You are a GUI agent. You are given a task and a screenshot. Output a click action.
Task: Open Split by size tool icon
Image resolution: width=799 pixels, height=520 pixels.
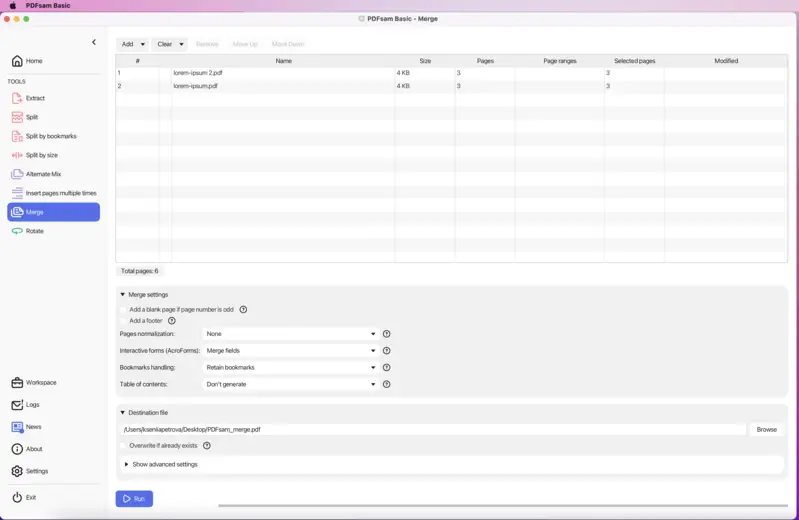[x=17, y=155]
